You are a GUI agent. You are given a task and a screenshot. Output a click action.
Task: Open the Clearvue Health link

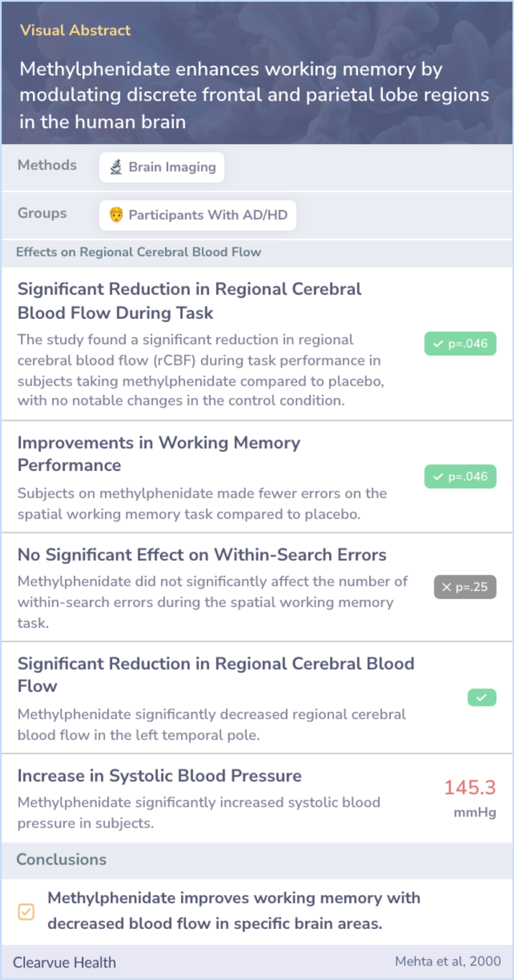pyautogui.click(x=64, y=962)
